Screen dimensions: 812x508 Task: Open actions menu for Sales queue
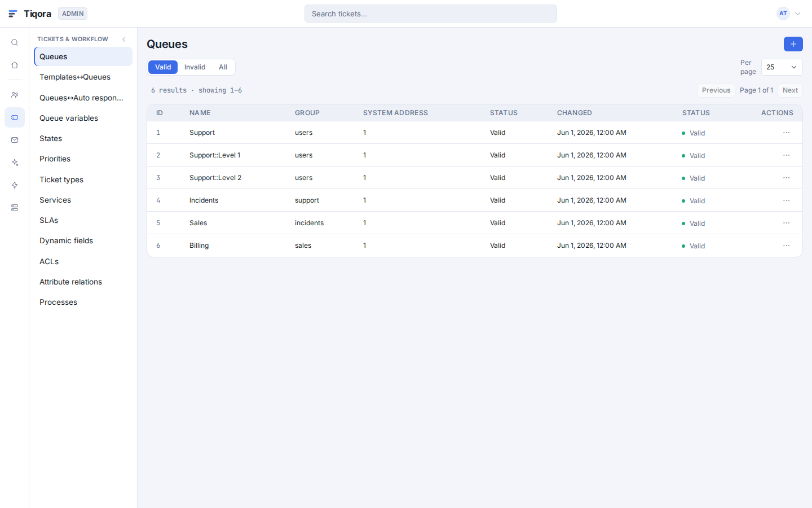coord(786,223)
